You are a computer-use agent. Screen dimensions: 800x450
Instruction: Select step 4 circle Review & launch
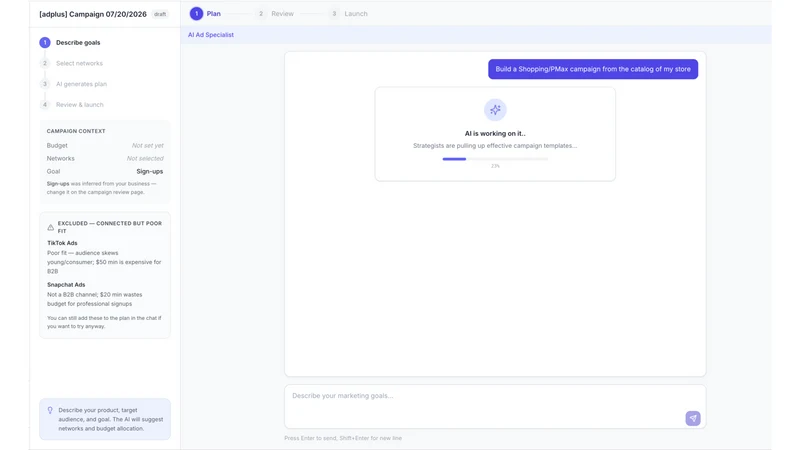click(45, 105)
